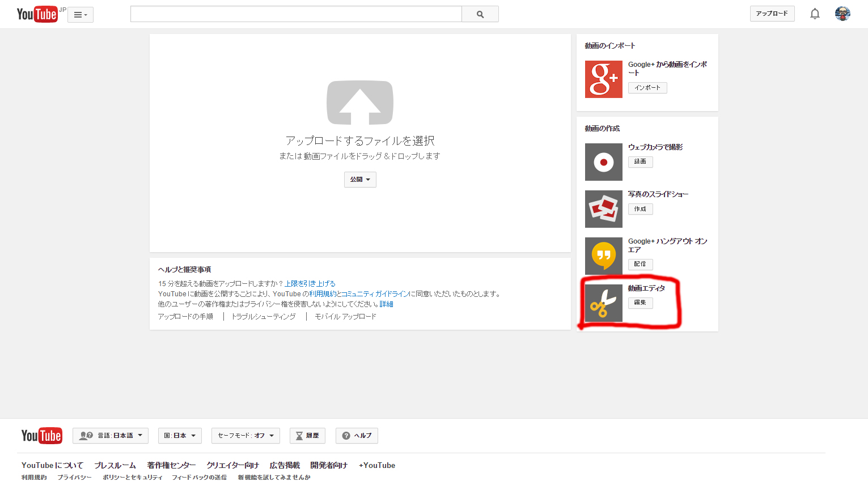This screenshot has width=868, height=498.
Task: Click the Hangouts quote icon
Action: pyautogui.click(x=604, y=256)
